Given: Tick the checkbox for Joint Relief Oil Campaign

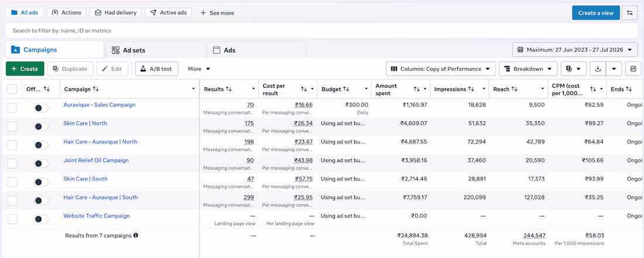Looking at the screenshot, I should 12,163.
